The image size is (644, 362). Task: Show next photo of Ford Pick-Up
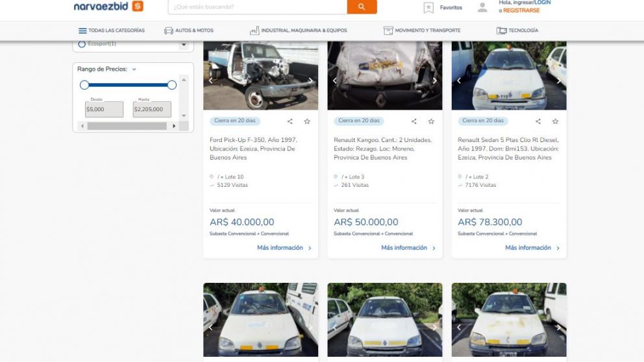[x=310, y=81]
